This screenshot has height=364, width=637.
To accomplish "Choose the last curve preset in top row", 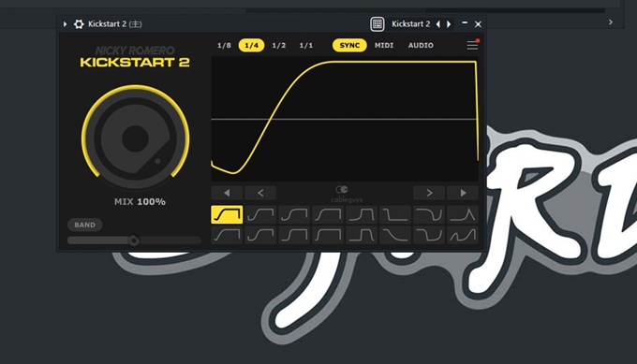I will point(463,214).
